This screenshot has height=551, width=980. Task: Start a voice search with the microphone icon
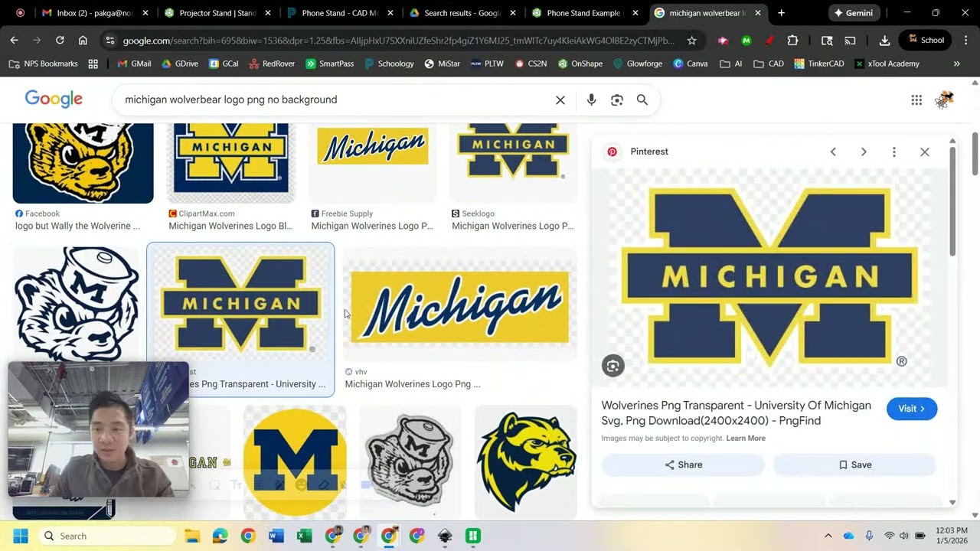[591, 99]
